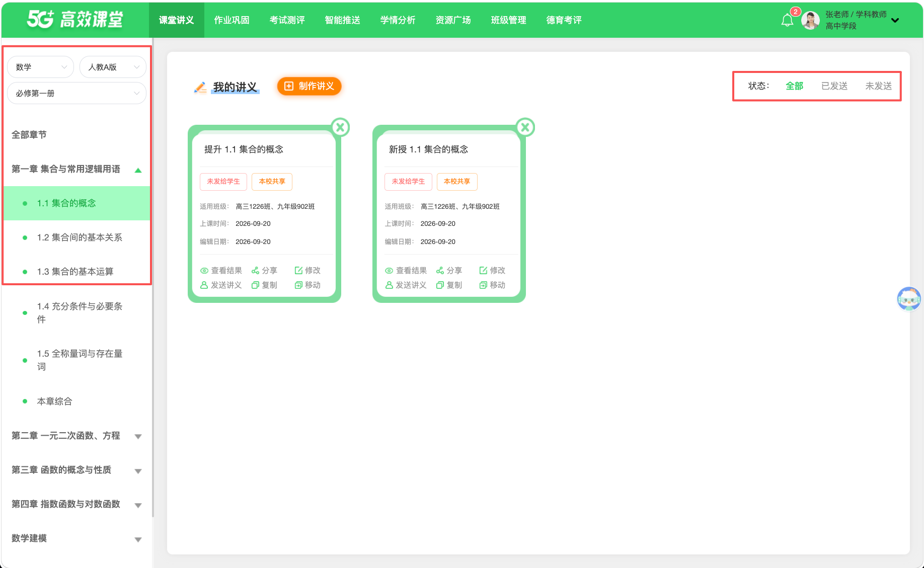Viewport: 924px width, 568px height.
Task: Select 全部章节 in sidebar
Action: [29, 135]
